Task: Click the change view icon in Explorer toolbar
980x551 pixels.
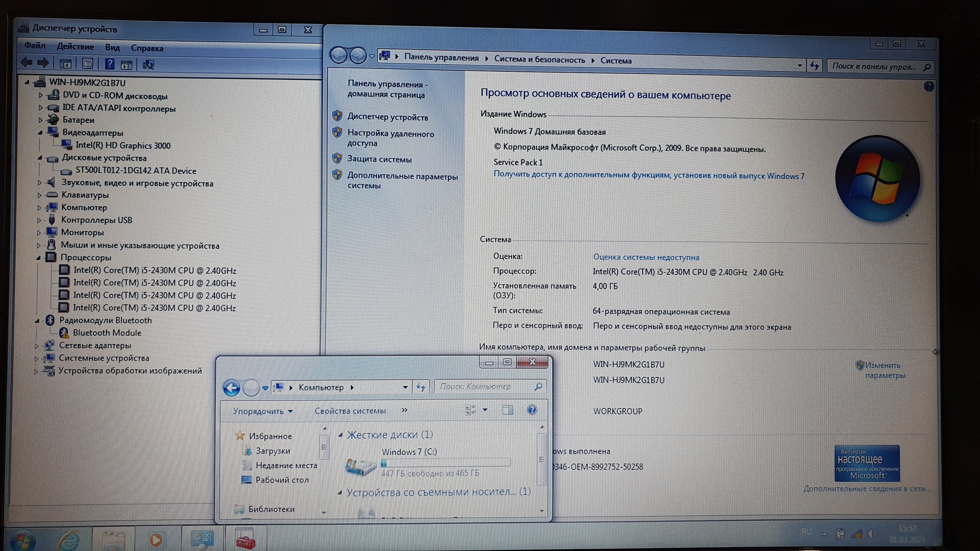Action: point(471,410)
